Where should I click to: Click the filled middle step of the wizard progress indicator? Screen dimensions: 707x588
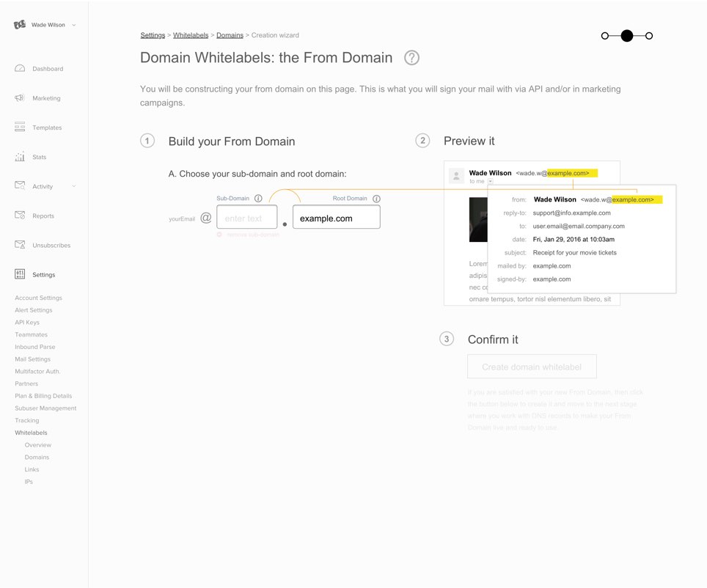click(x=626, y=35)
